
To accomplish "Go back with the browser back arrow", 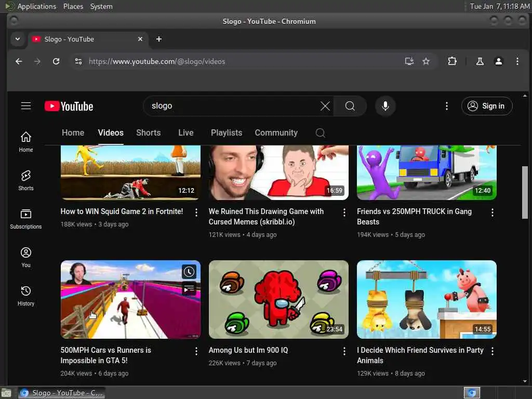I will click(19, 61).
